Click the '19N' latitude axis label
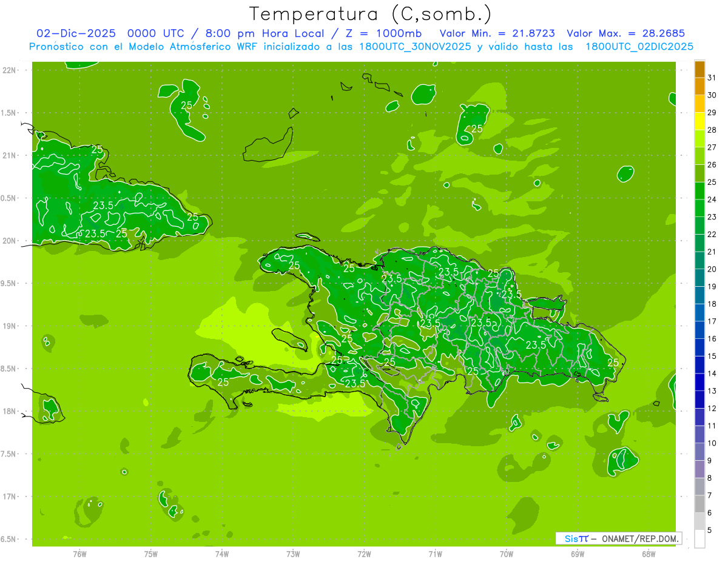728x562 pixels. click(10, 326)
